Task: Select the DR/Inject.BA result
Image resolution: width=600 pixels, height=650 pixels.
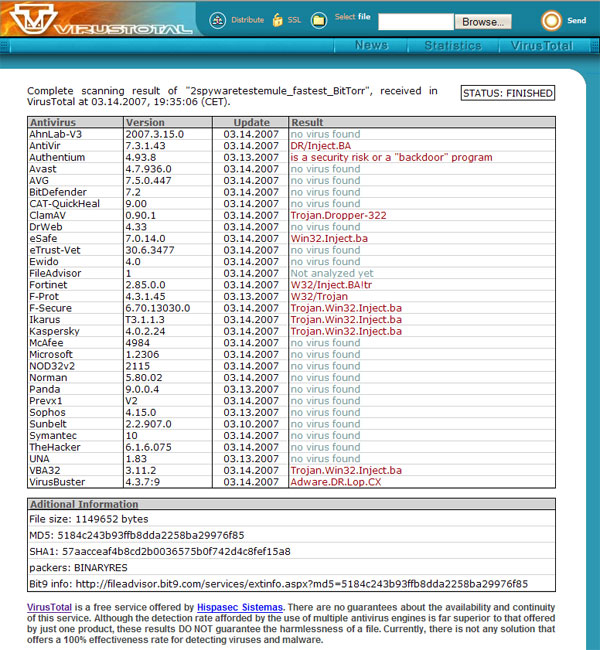Action: click(x=321, y=146)
